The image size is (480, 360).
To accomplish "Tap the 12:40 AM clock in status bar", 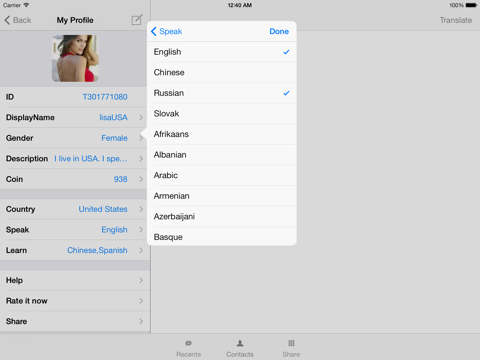I will 240,5.
